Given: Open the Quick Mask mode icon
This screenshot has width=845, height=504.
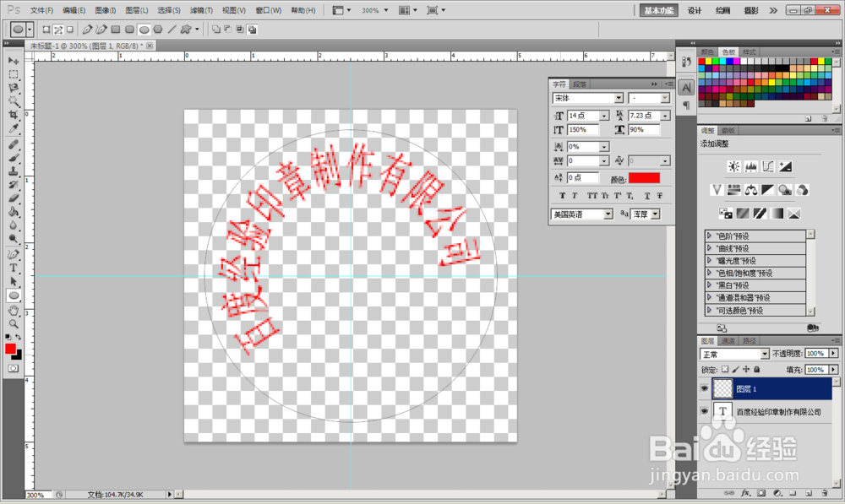Looking at the screenshot, I should pyautogui.click(x=14, y=368).
